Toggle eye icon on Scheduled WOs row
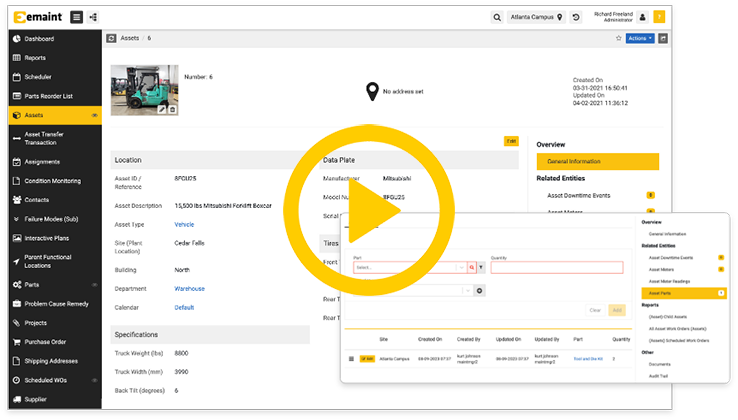 [x=95, y=380]
